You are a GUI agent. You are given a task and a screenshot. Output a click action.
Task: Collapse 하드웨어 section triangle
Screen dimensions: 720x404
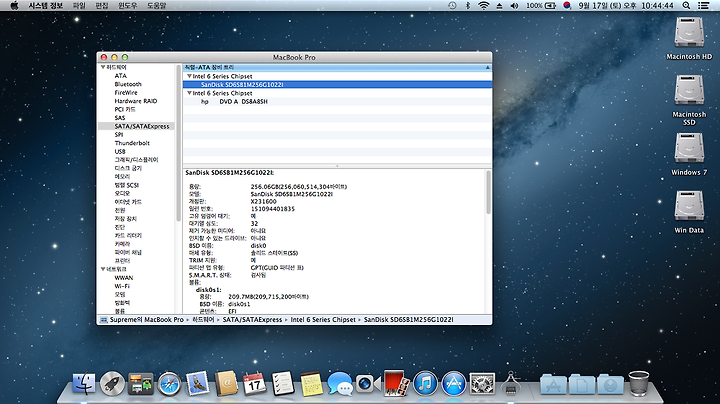103,67
